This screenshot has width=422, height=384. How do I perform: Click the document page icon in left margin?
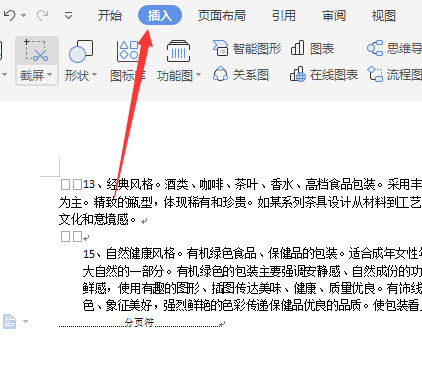pyautogui.click(x=9, y=322)
